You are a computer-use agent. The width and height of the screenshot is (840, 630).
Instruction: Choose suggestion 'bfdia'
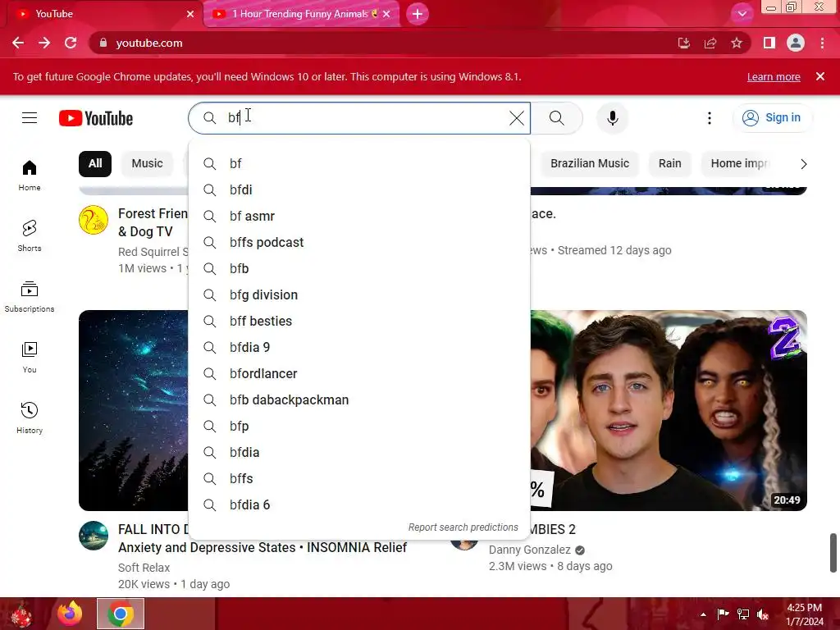click(359, 452)
